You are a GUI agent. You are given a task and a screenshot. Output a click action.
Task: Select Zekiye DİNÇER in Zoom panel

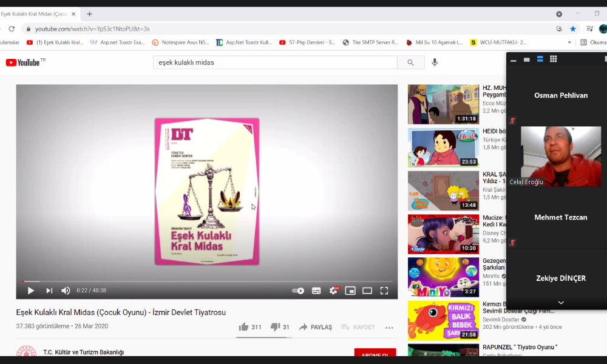[x=560, y=278]
